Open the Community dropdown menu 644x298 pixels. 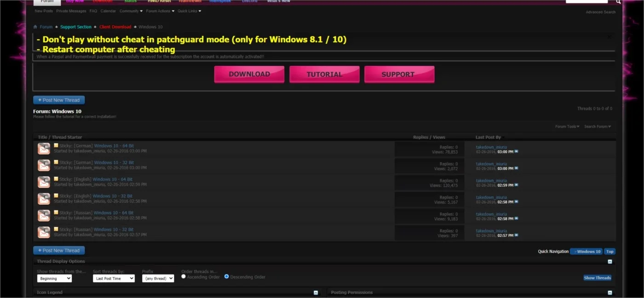tap(131, 11)
